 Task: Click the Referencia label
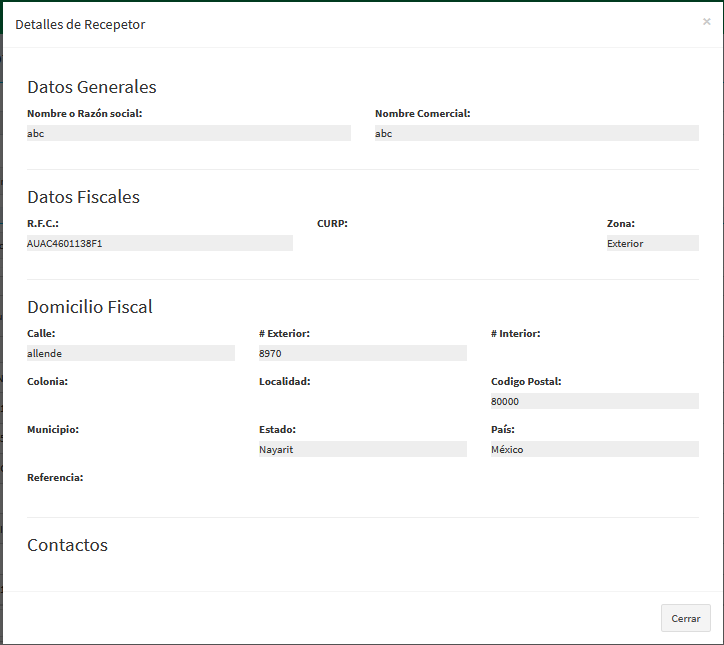click(55, 477)
